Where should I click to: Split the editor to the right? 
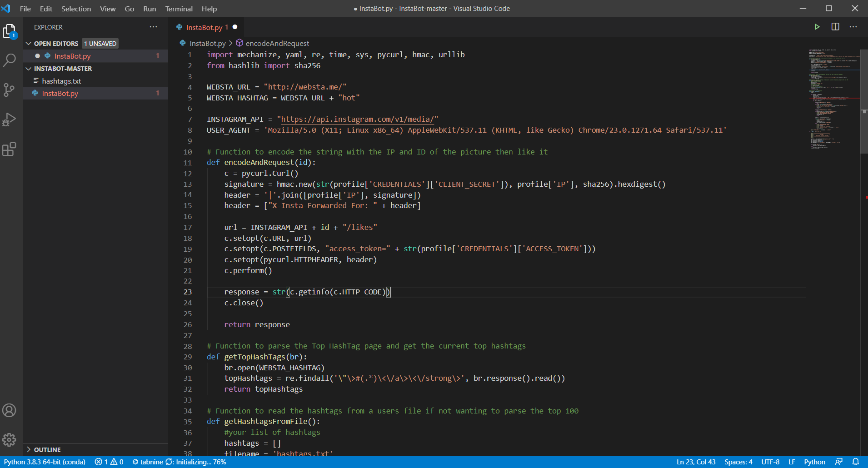click(x=835, y=27)
